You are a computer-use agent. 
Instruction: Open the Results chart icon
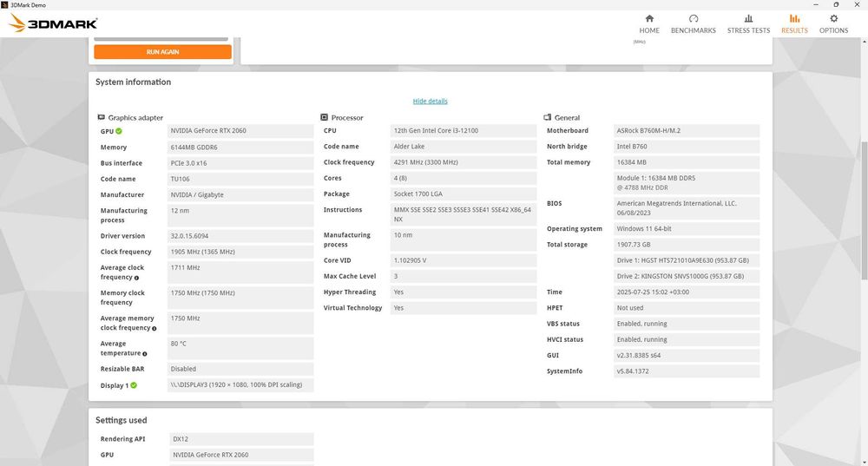pyautogui.click(x=794, y=19)
